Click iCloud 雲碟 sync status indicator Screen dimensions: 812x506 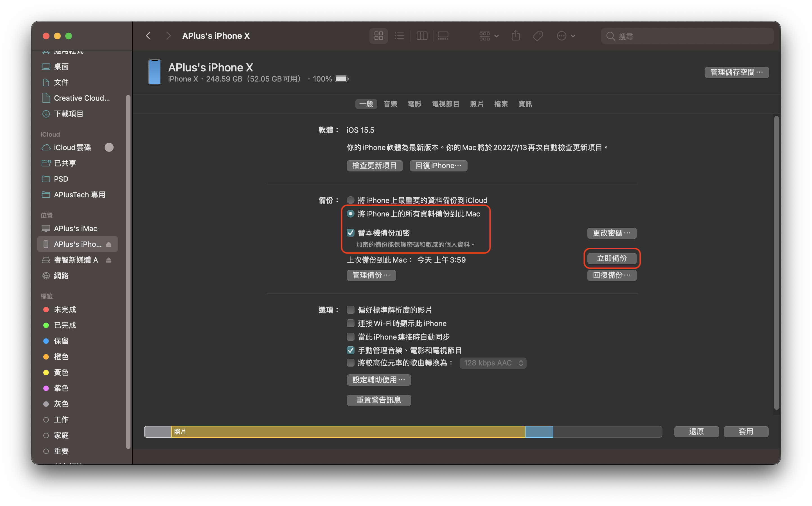tap(109, 148)
